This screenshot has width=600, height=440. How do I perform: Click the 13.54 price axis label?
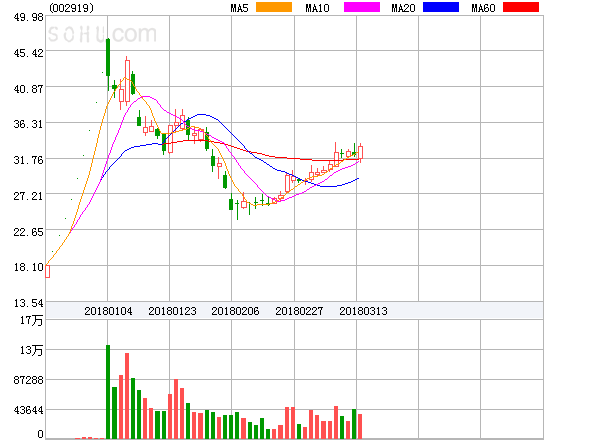[29, 303]
